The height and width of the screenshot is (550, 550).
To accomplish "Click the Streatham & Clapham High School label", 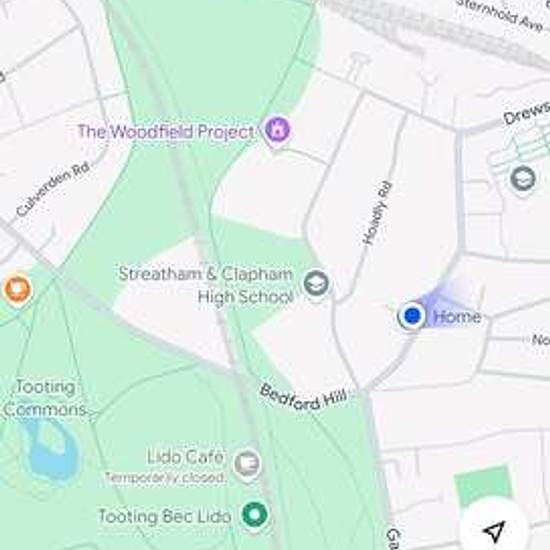I will click(x=206, y=285).
